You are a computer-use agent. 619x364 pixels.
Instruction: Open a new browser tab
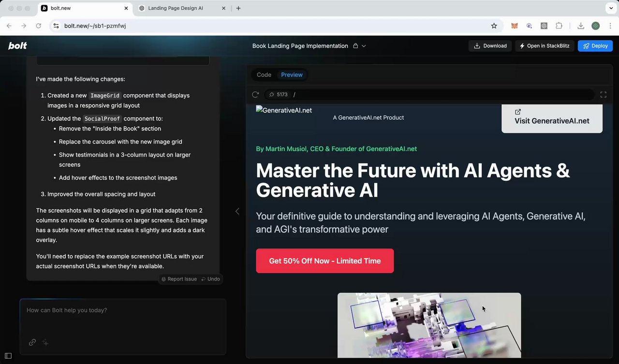(238, 8)
